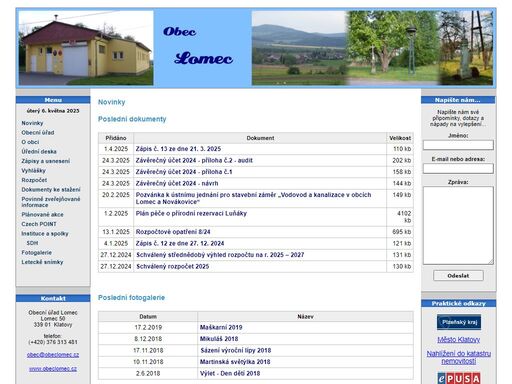Open the Město Klatovy link
512x384 pixels.
tap(459, 340)
